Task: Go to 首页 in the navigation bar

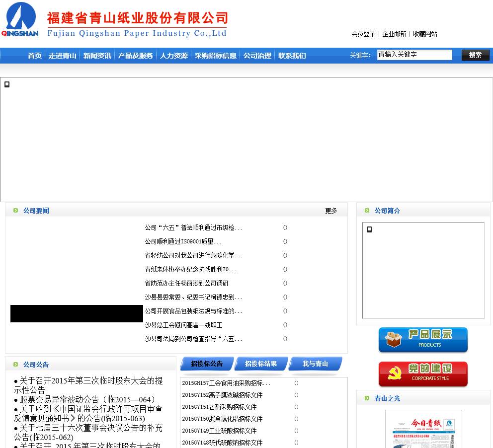Action: click(35, 56)
